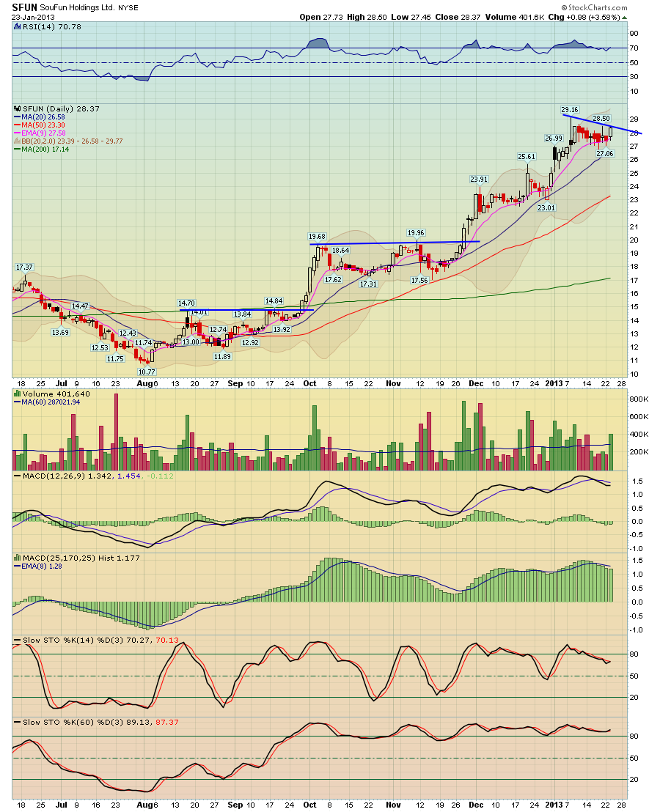Select the SFUN (Daily) 28.37 legend label
Screen dimensions: 660x812
pos(61,108)
